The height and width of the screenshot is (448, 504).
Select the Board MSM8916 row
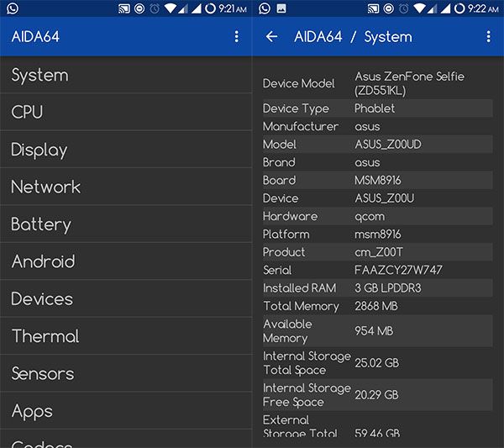tap(378, 181)
